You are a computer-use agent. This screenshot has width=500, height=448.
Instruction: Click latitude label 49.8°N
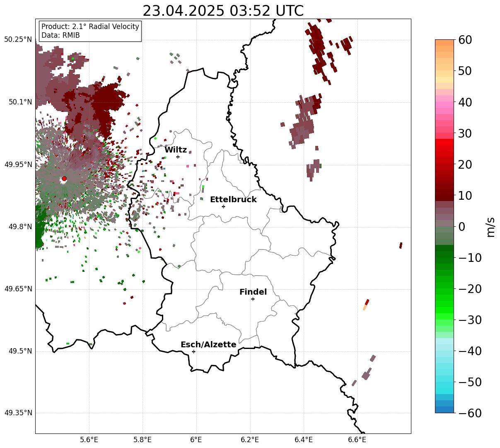[20, 227]
